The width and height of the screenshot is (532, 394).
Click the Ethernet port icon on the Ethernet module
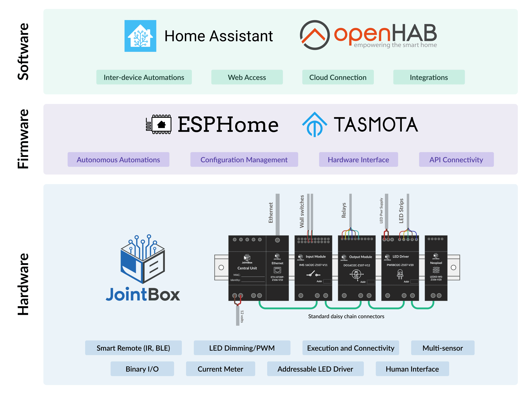(x=277, y=270)
